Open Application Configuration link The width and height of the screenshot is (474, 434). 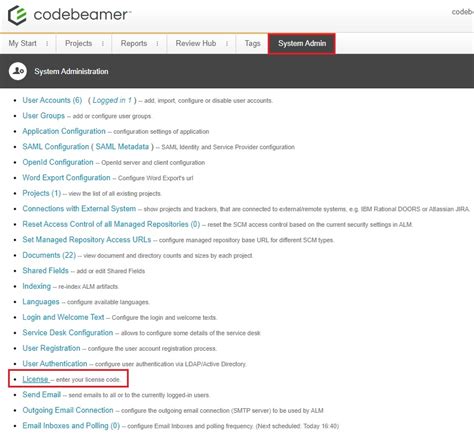click(x=64, y=131)
